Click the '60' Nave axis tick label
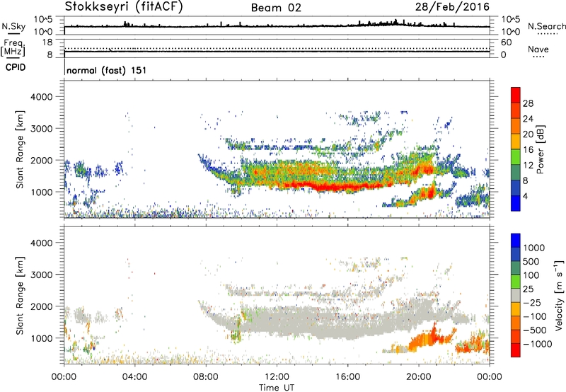The width and height of the screenshot is (566, 392). coord(506,42)
